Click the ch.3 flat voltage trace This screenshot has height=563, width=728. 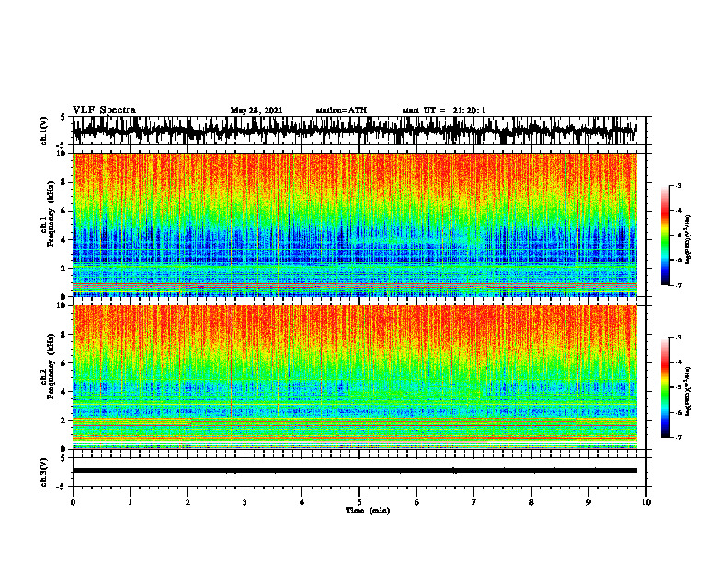tap(354, 471)
